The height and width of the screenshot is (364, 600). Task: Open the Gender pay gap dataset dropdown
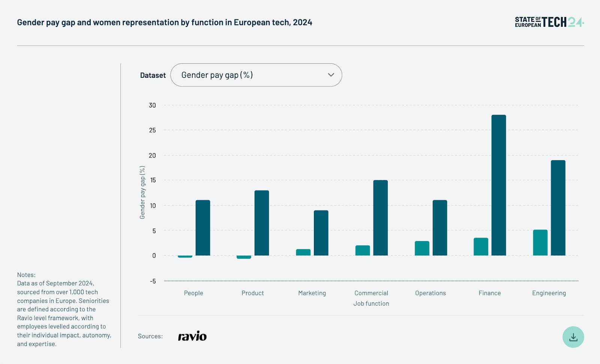point(256,75)
